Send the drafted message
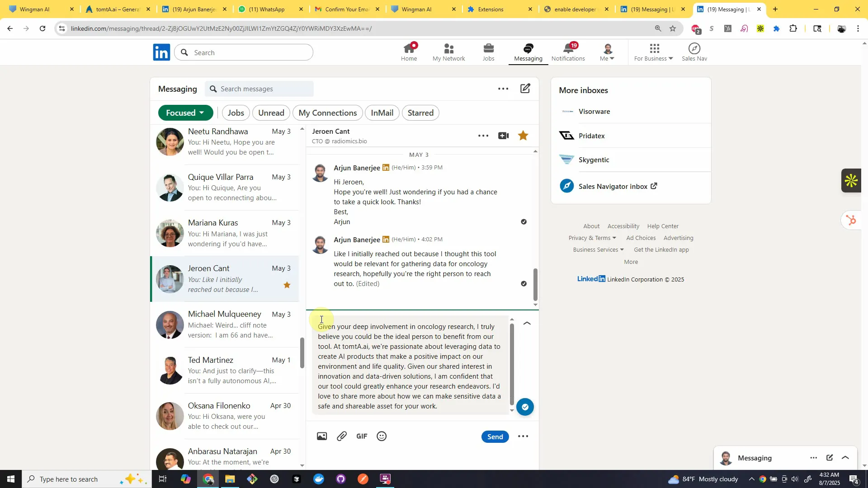The width and height of the screenshot is (868, 488). [x=495, y=436]
